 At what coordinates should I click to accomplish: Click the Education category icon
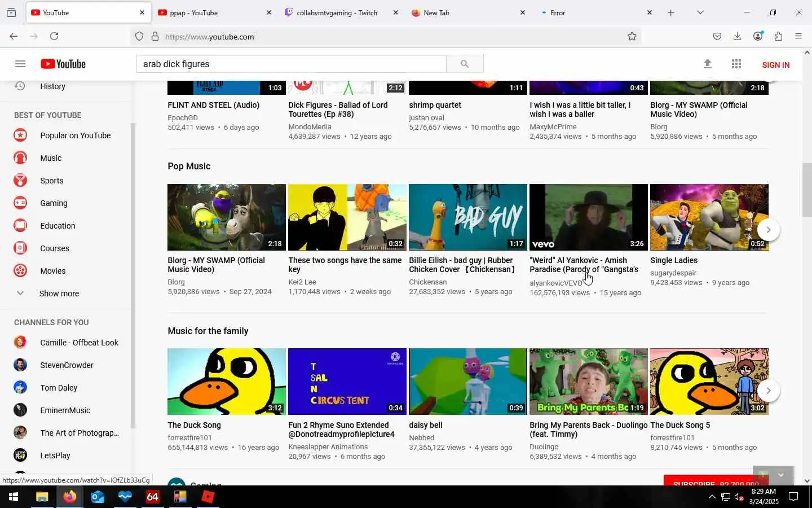click(20, 226)
